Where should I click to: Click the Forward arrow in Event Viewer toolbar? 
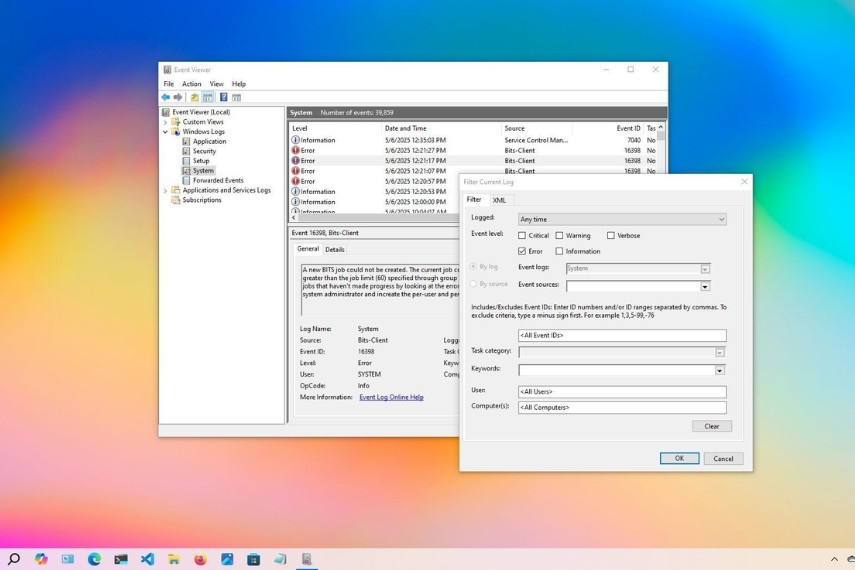pos(178,97)
